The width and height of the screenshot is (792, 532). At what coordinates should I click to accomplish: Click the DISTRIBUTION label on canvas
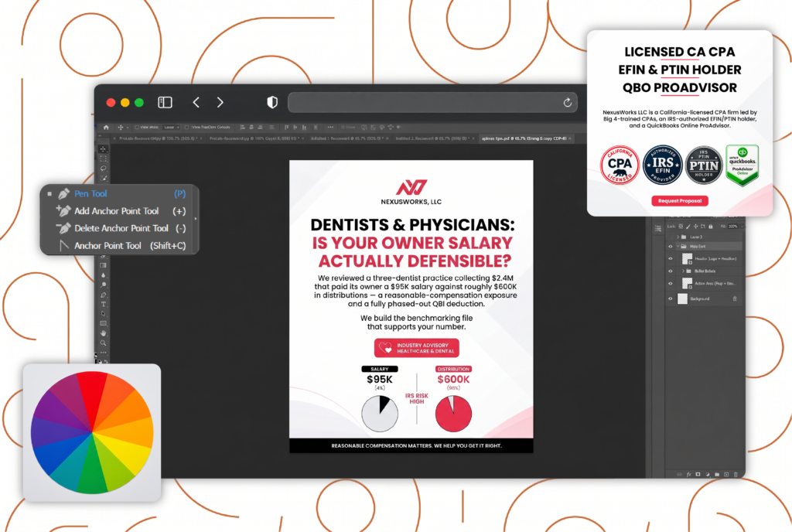click(453, 369)
